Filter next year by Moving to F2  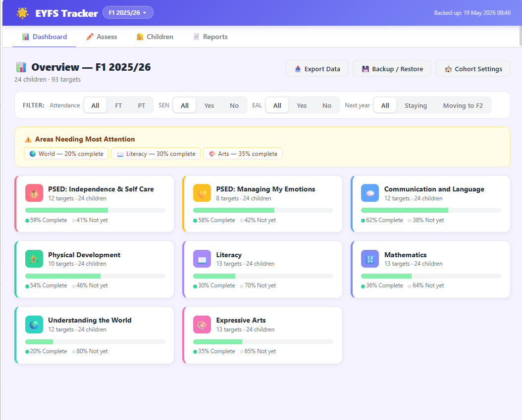click(463, 105)
